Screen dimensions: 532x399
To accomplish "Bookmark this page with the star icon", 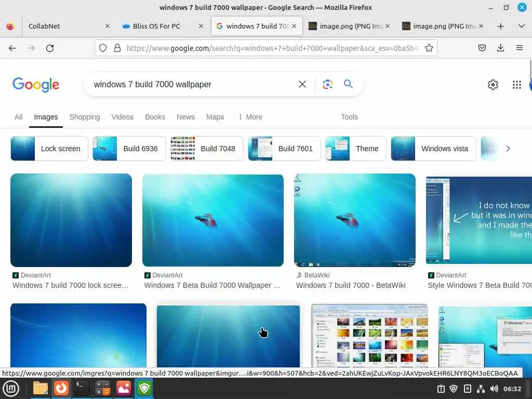I will (x=429, y=48).
